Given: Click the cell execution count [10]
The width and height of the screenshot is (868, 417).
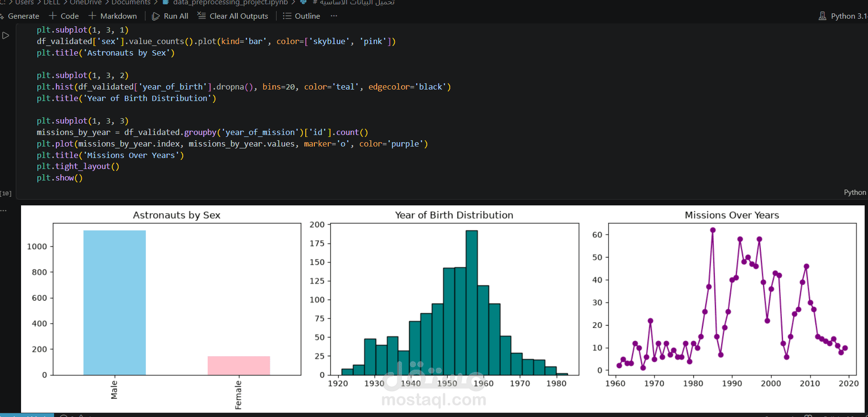Looking at the screenshot, I should click(6, 193).
